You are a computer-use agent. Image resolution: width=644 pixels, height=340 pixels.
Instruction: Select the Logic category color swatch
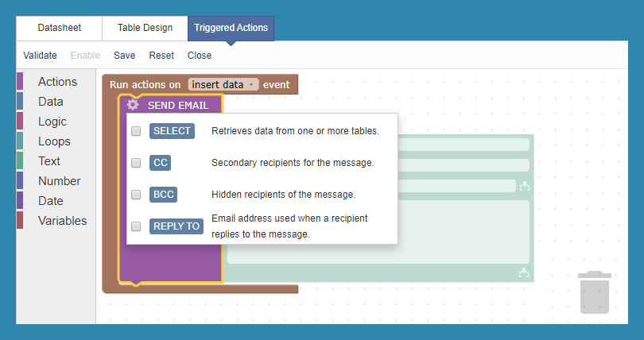[20, 122]
